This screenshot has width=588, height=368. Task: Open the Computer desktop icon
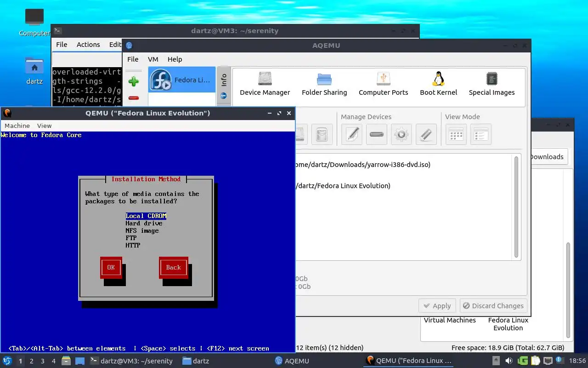click(x=34, y=23)
